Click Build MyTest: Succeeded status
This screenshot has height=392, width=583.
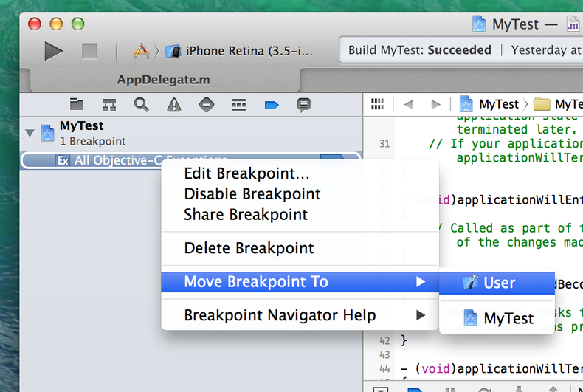(420, 50)
